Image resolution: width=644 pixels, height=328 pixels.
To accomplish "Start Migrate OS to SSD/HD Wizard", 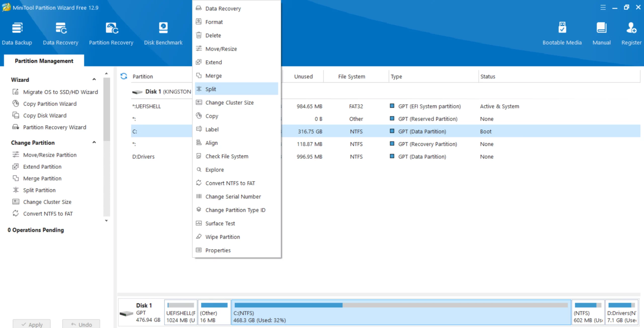I will pos(60,92).
